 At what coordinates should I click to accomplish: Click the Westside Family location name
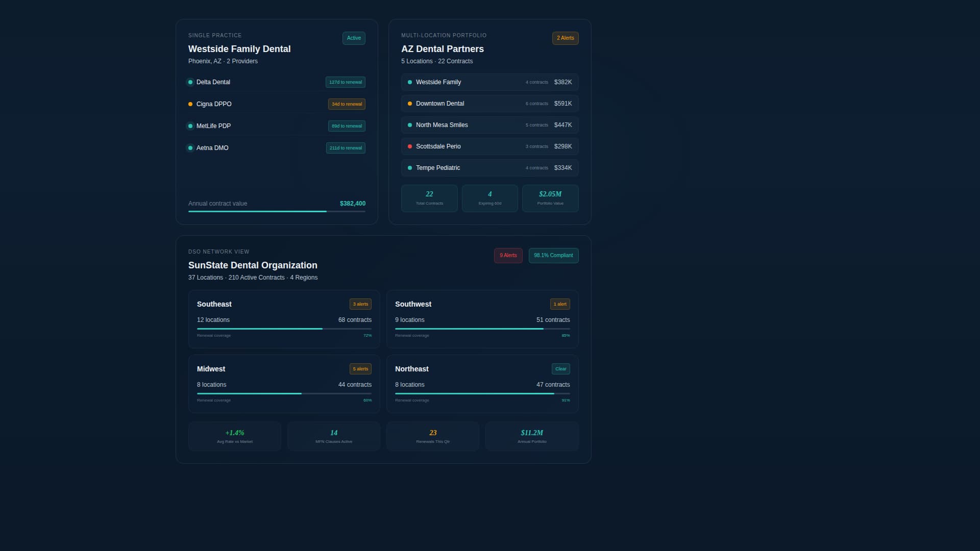438,82
